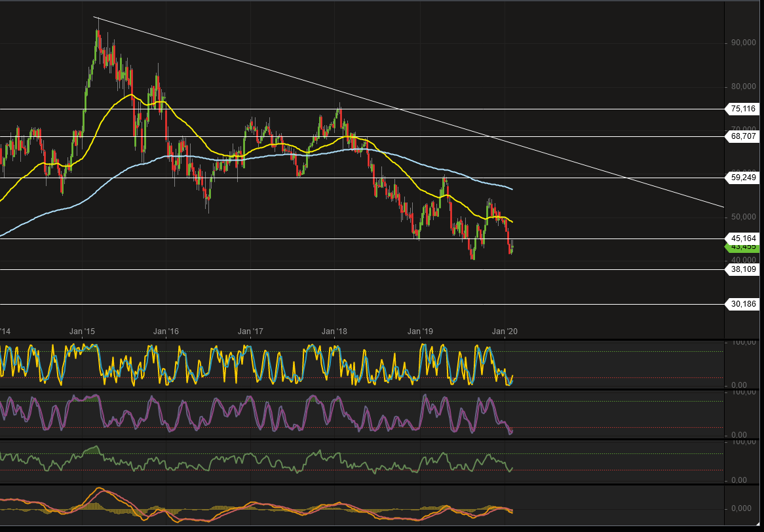The height and width of the screenshot is (532, 764).
Task: Select the 30,186 price level label
Action: [x=742, y=304]
